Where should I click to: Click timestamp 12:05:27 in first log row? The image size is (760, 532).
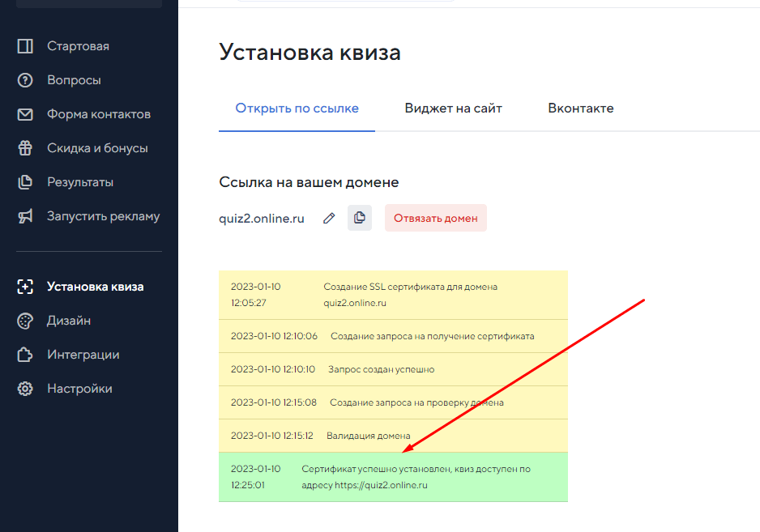tap(249, 303)
